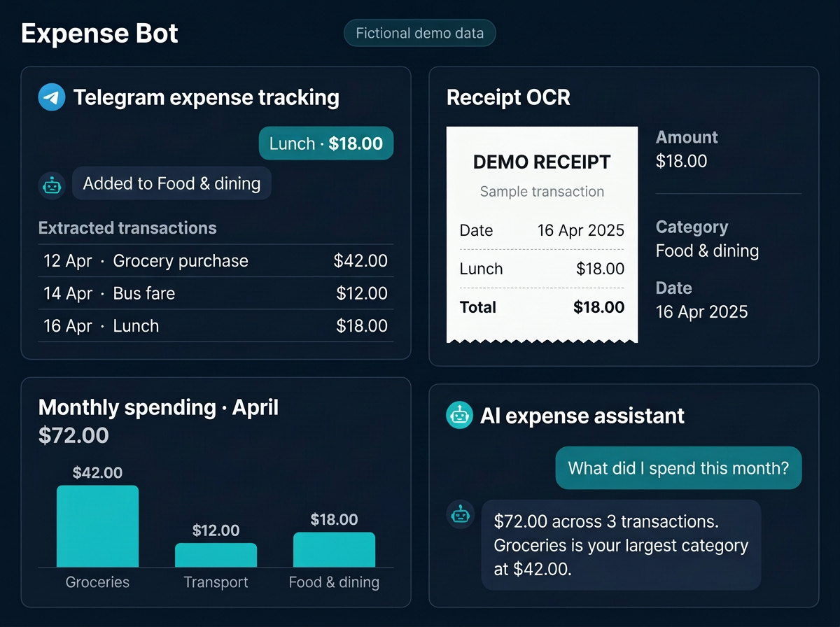This screenshot has height=627, width=840.
Task: Click the 'Extracted transactions' heading
Action: click(x=127, y=228)
